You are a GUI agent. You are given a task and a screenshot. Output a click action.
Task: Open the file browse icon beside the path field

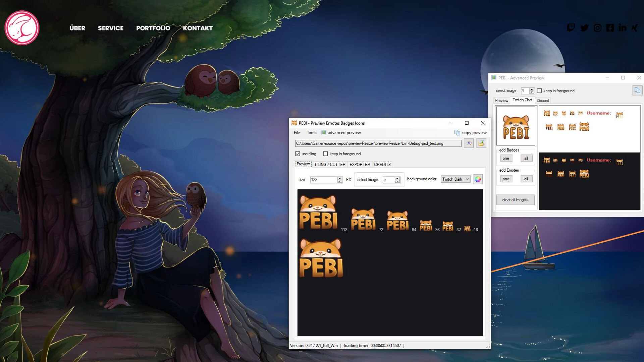[481, 143]
